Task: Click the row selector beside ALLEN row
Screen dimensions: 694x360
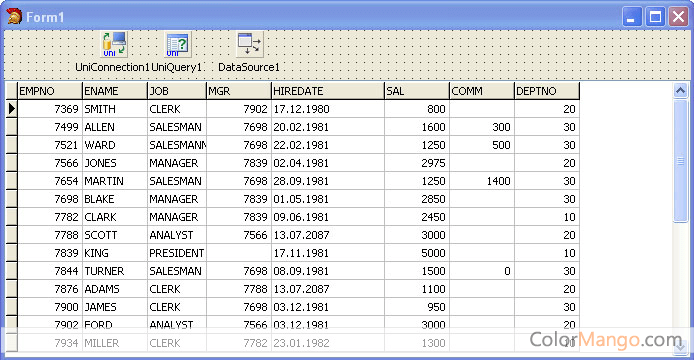Action: [x=12, y=127]
